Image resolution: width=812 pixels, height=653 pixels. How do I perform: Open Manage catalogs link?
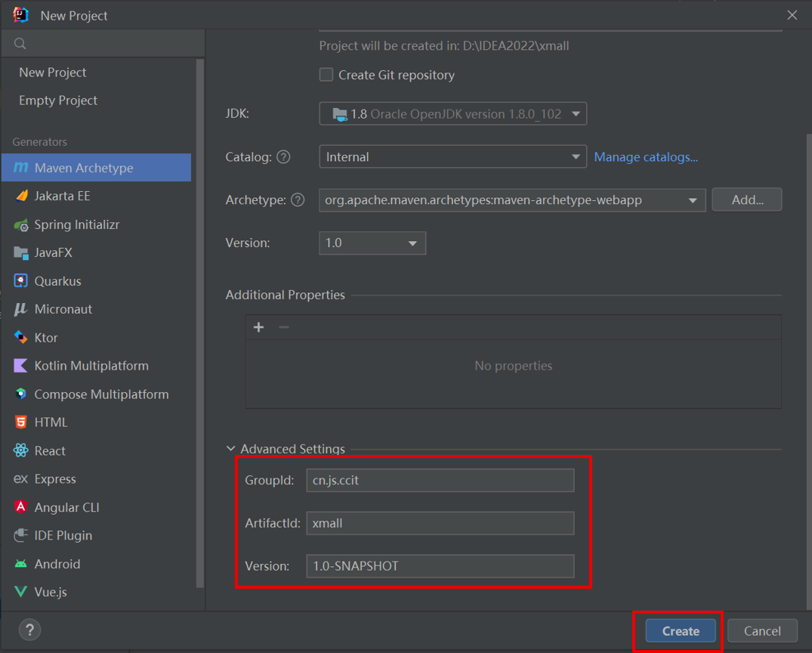tap(646, 157)
